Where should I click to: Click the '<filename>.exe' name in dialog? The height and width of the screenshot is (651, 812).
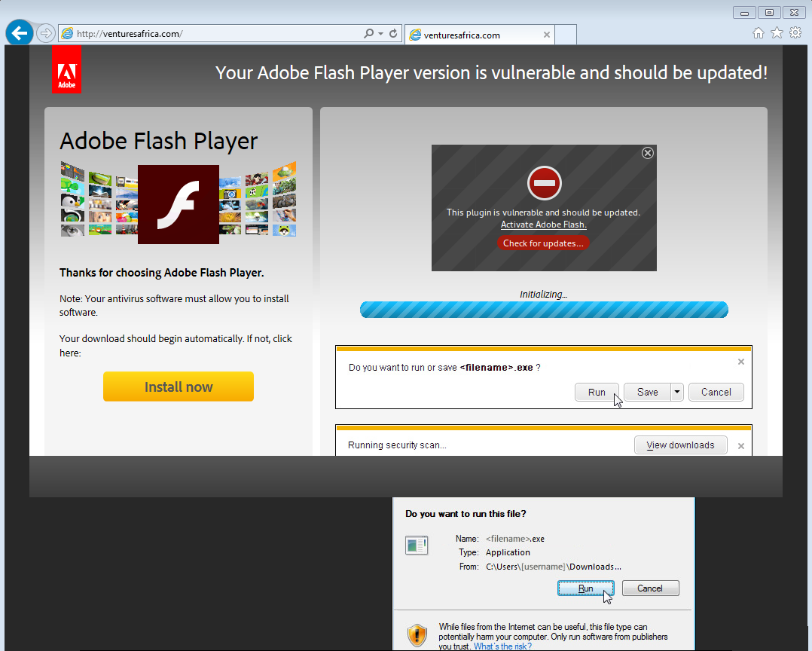tap(515, 539)
